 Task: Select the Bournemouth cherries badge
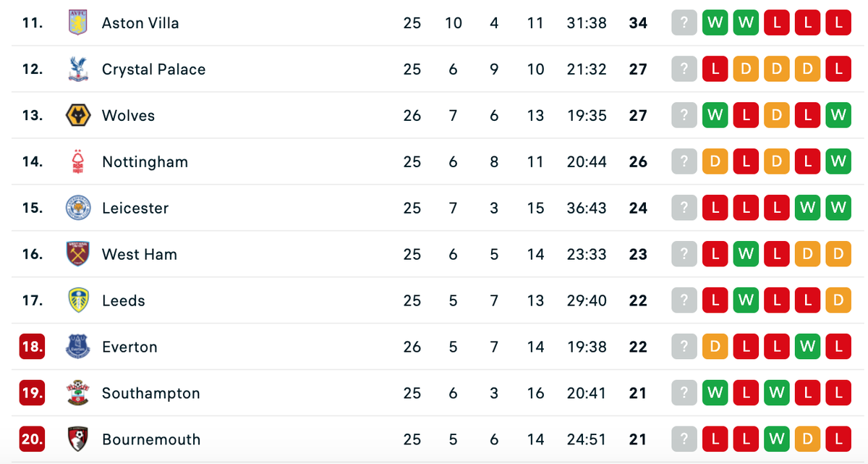(x=77, y=439)
